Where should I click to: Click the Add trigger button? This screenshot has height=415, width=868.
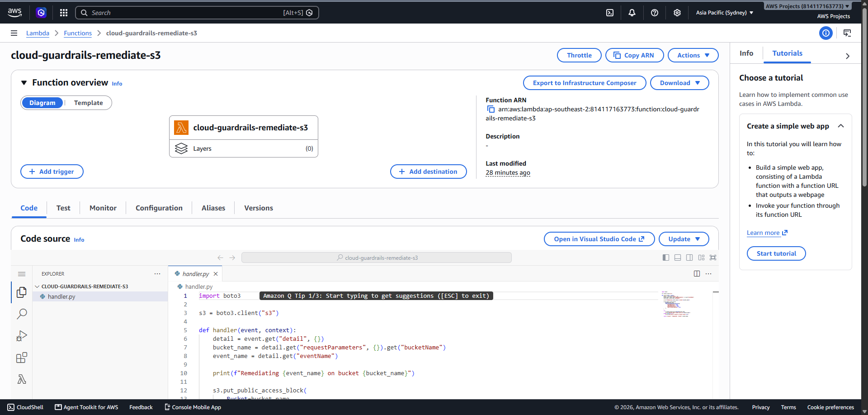click(x=52, y=172)
